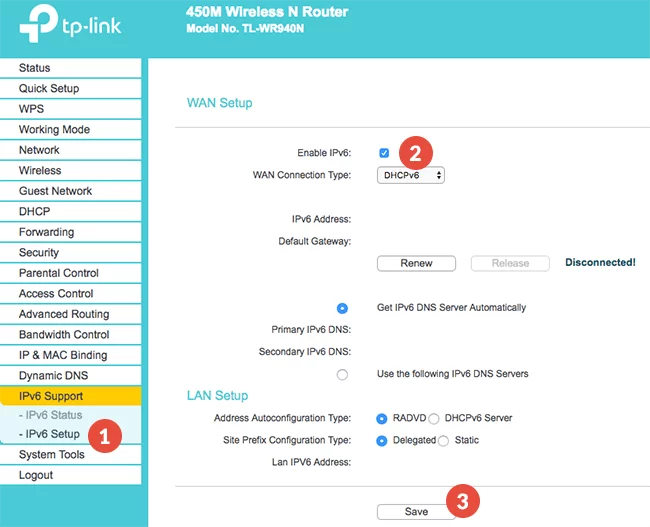Viewport: 650px width, 527px height.
Task: Click the Disconnected! status text
Action: [600, 262]
